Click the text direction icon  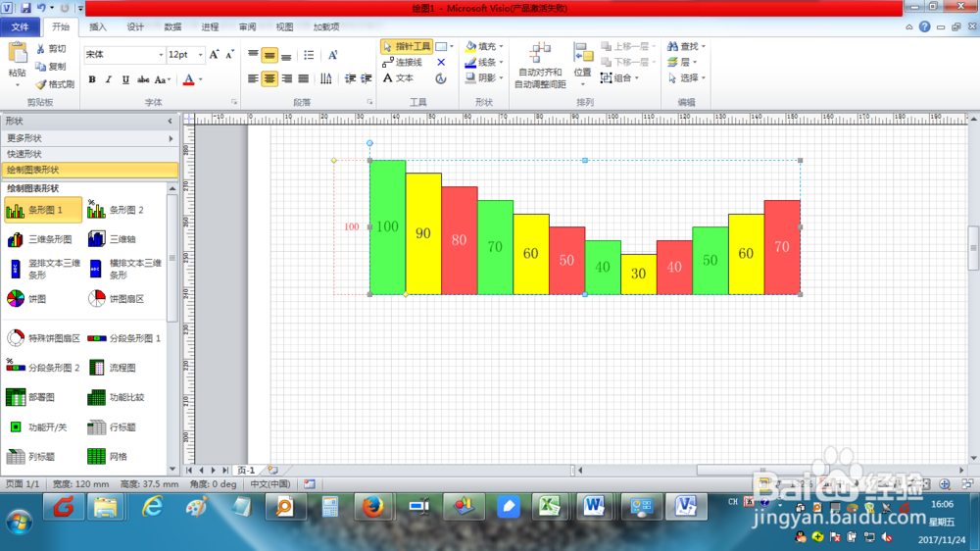click(x=326, y=78)
